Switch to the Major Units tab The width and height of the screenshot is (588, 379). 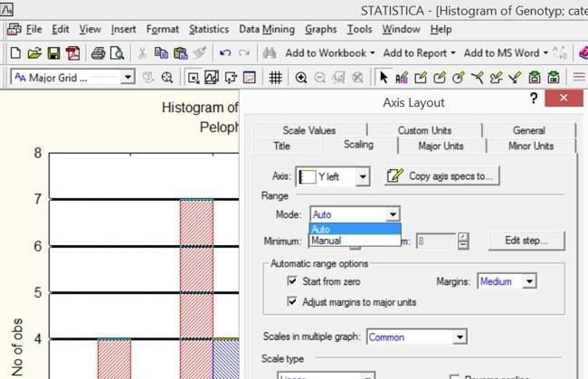pyautogui.click(x=441, y=146)
